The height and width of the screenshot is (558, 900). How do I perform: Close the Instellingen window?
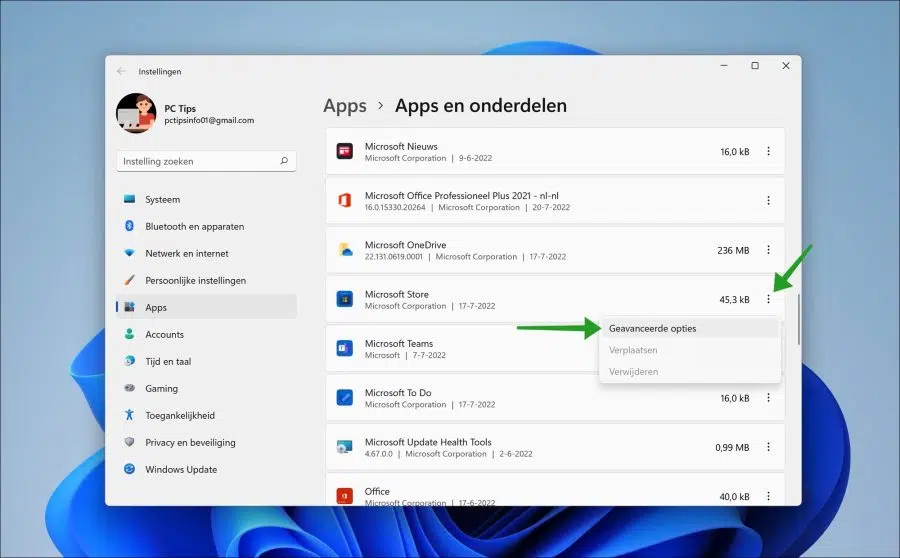coord(786,66)
